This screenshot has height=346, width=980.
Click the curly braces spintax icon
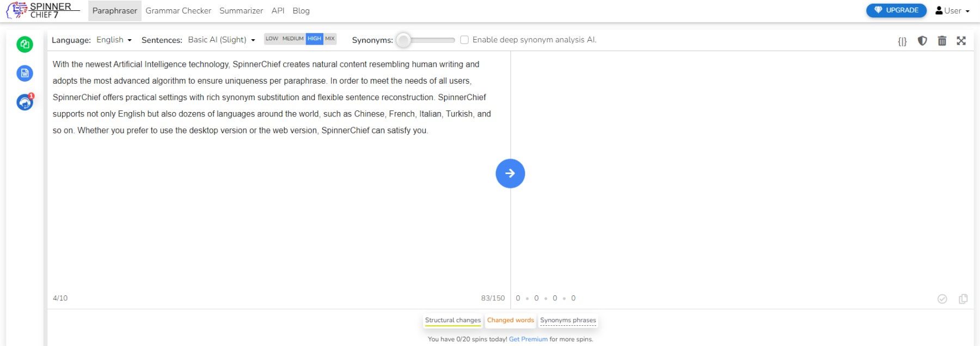pyautogui.click(x=902, y=41)
